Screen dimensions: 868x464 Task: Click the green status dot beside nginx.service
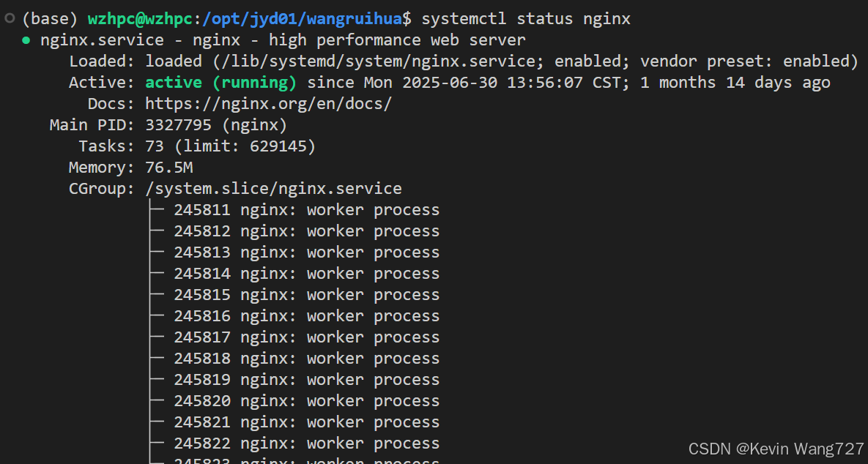point(26,40)
